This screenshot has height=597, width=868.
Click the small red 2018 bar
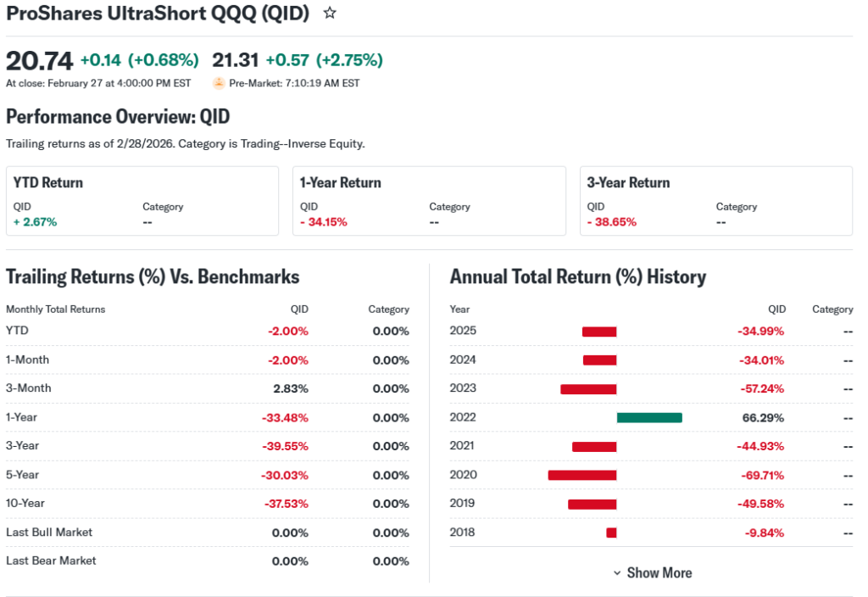point(611,533)
